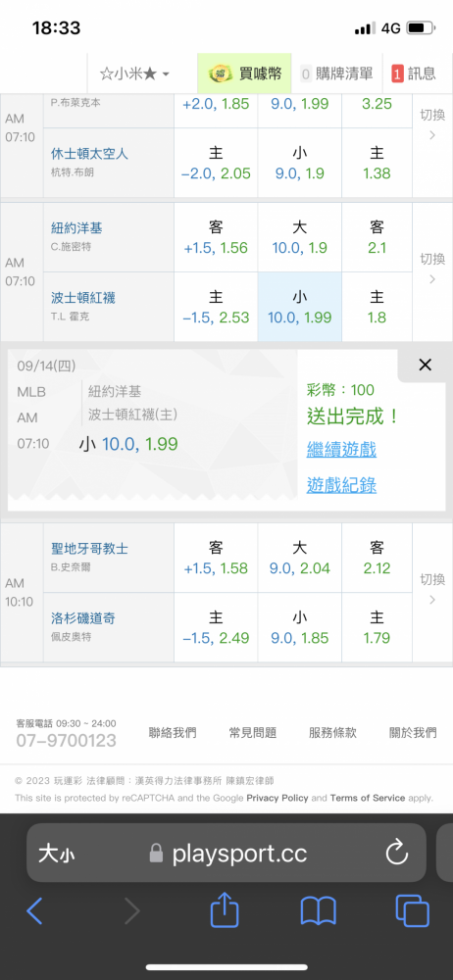
Task: Click the 繼續遊戲 link
Action: click(x=341, y=450)
